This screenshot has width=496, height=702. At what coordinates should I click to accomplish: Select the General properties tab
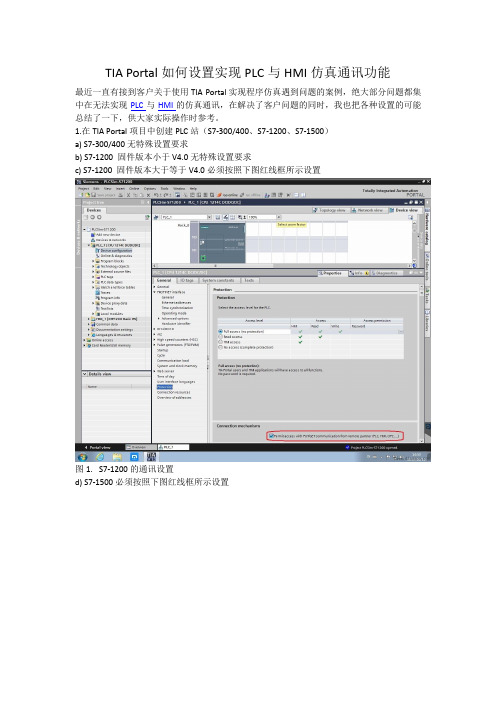point(164,280)
